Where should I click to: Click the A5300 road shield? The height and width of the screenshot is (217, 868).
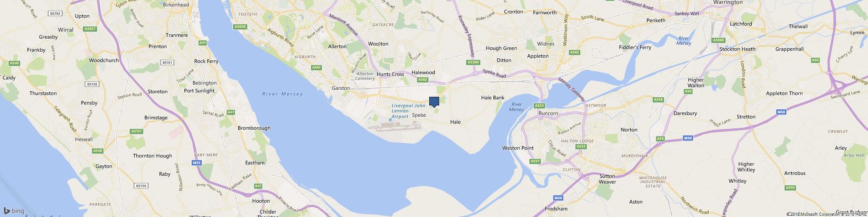coord(473,62)
